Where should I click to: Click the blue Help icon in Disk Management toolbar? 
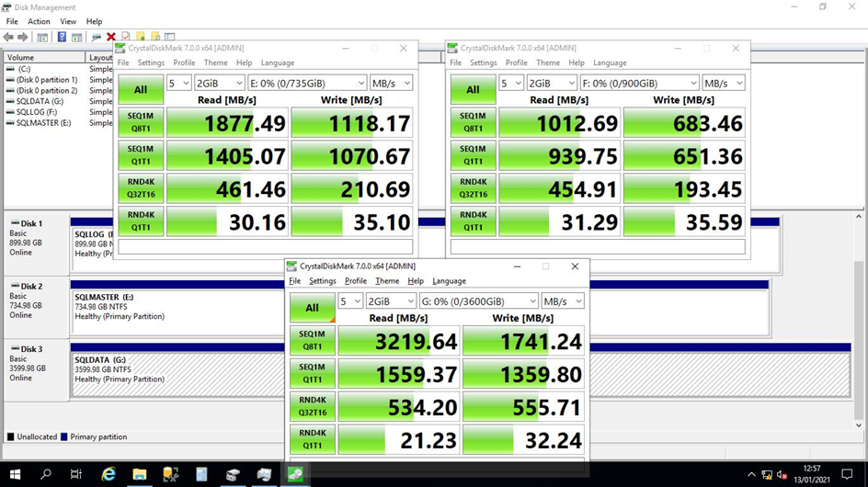tap(63, 37)
